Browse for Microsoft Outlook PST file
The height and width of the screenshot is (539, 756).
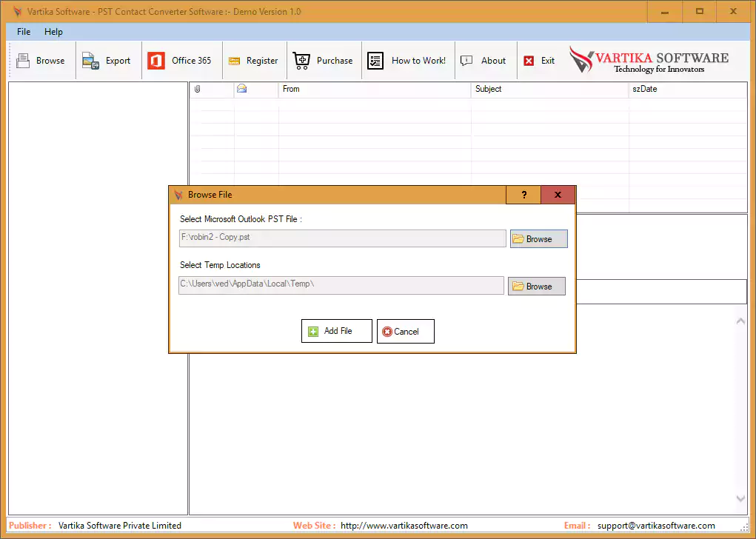(539, 238)
